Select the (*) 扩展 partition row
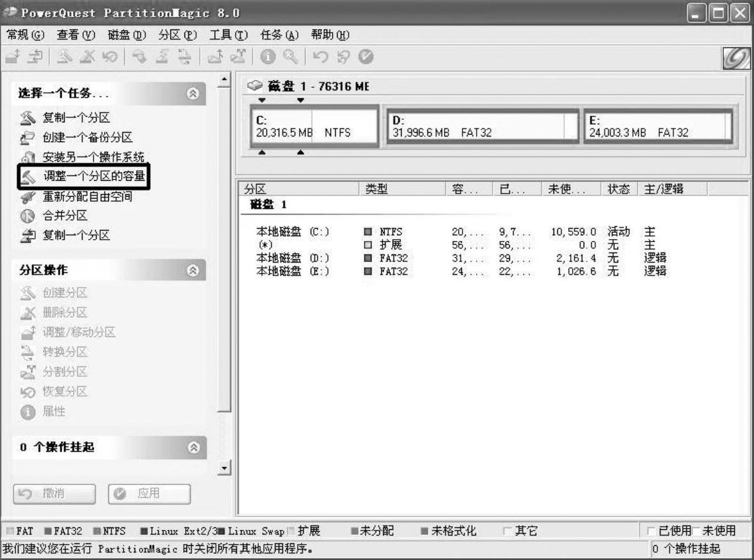 (x=461, y=245)
